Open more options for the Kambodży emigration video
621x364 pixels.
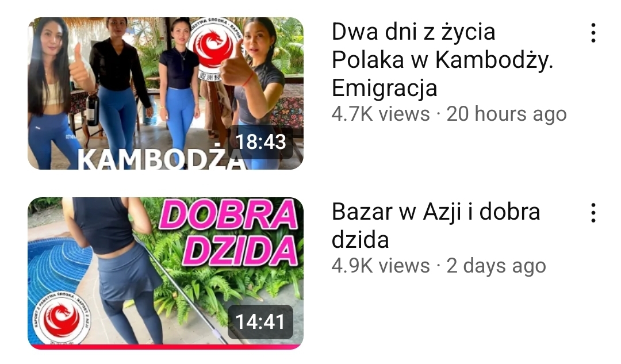593,33
